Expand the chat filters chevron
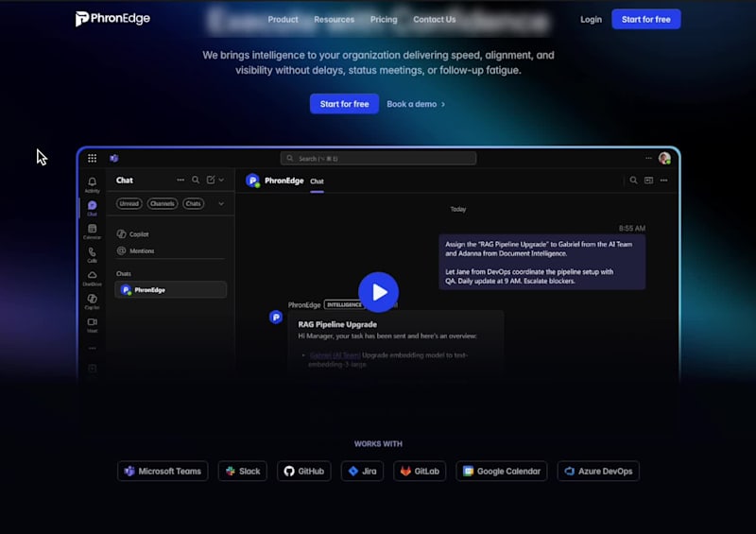This screenshot has height=534, width=756. (221, 203)
